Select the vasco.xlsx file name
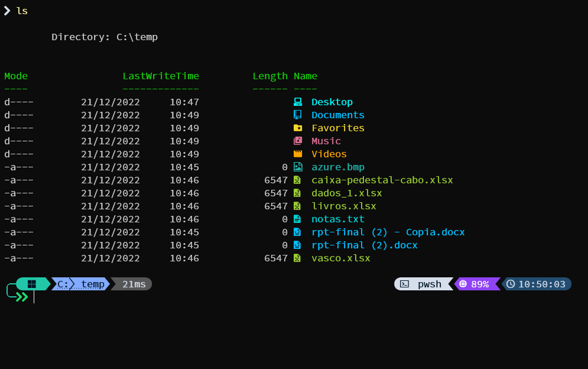This screenshot has height=369, width=588. (x=340, y=258)
